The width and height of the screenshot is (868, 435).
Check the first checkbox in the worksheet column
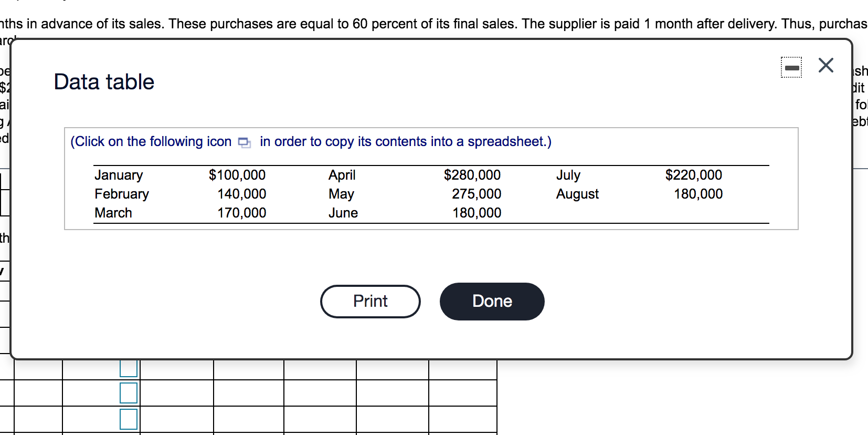(x=129, y=368)
